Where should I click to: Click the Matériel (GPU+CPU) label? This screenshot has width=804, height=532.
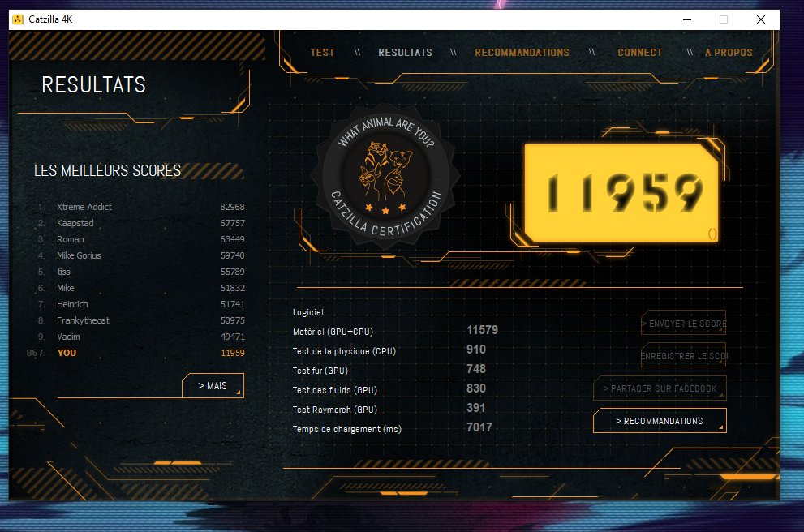pos(333,332)
